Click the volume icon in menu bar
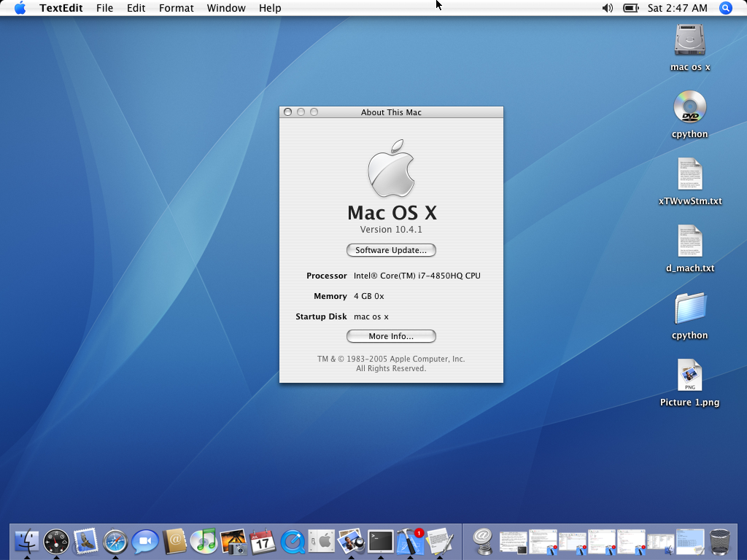This screenshot has height=560, width=747. [x=608, y=8]
